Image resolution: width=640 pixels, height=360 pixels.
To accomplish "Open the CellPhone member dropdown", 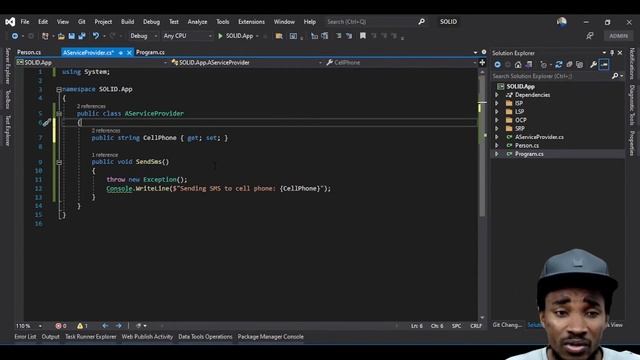I will click(x=401, y=62).
